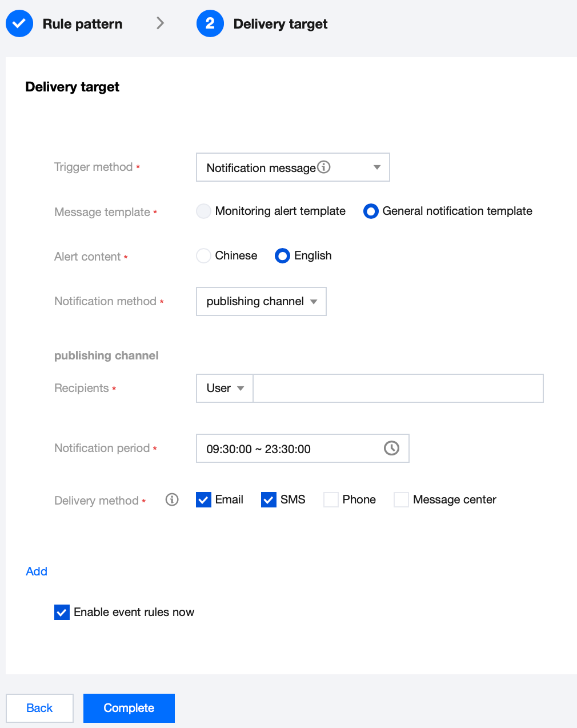Viewport: 577px width, 728px height.
Task: Uncheck the Email delivery checkbox
Action: tap(204, 500)
